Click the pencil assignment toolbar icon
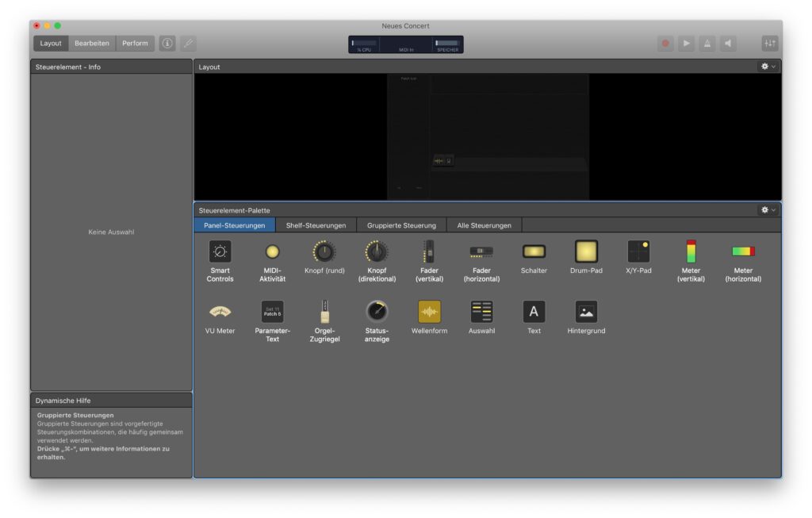The height and width of the screenshot is (518, 812). (189, 44)
